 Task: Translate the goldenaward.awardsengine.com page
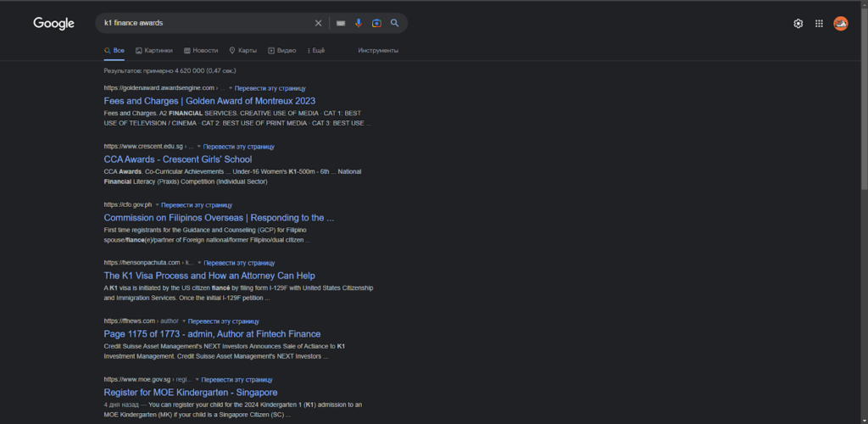(270, 88)
